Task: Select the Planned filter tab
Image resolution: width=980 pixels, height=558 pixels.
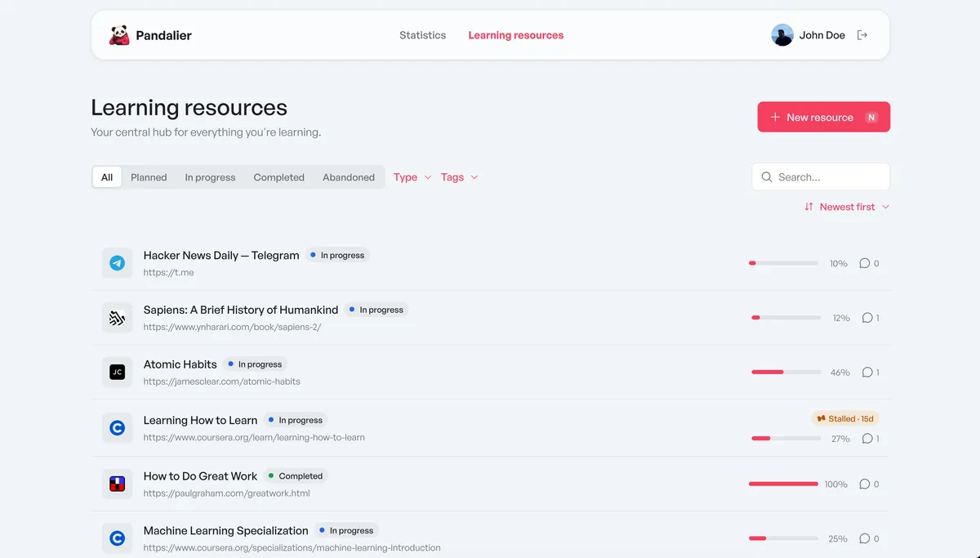Action: pos(149,177)
